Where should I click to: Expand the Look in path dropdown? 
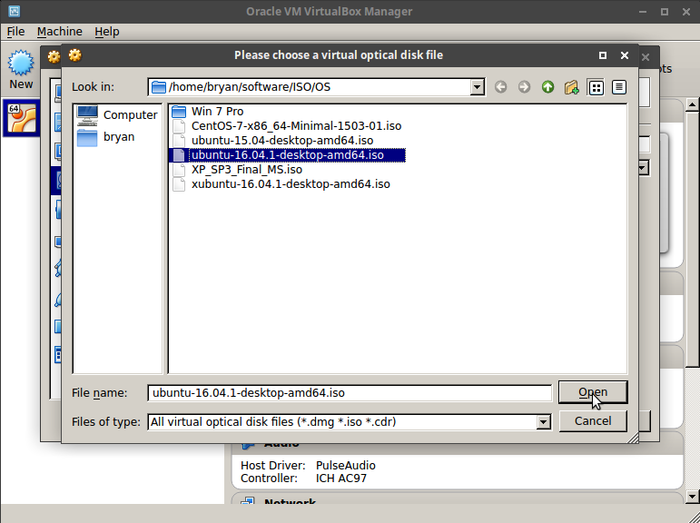point(477,87)
